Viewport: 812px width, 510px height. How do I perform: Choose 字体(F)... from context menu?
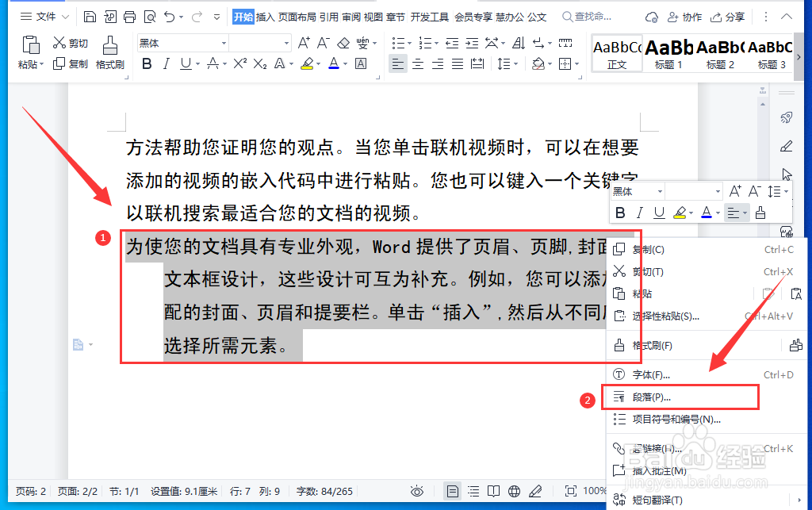click(707, 374)
